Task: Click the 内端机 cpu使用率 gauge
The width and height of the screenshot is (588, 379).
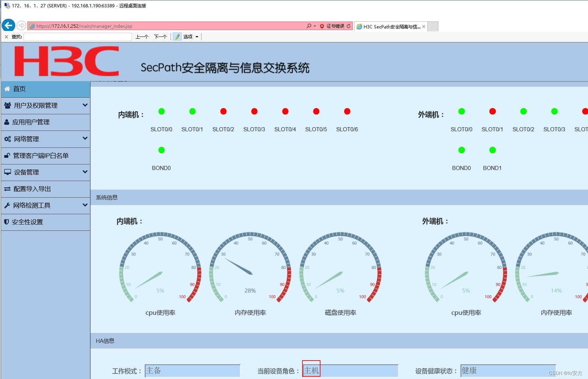Action: tap(160, 267)
